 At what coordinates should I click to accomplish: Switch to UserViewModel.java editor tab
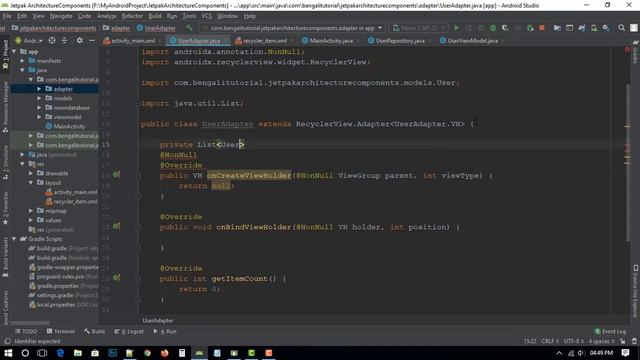tap(472, 41)
